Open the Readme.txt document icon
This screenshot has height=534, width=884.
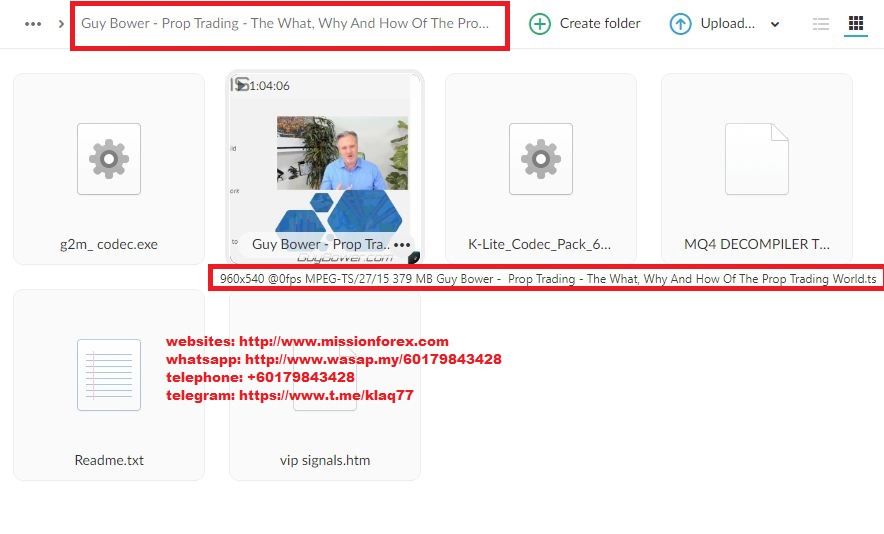click(x=108, y=374)
